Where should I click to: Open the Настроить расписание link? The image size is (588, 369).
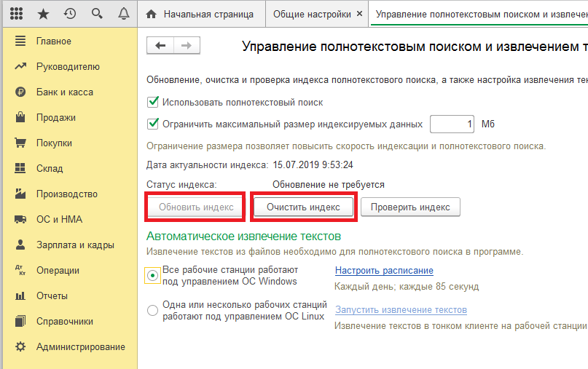tap(384, 271)
